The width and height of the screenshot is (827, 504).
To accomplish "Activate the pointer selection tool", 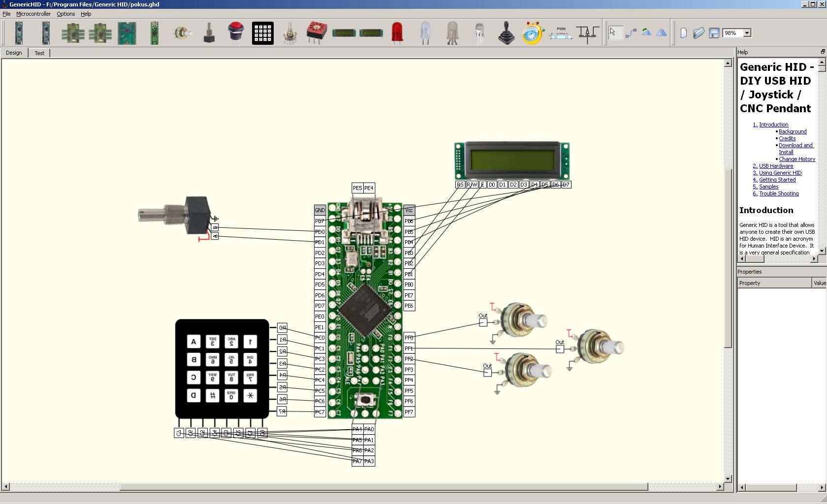I will (613, 33).
